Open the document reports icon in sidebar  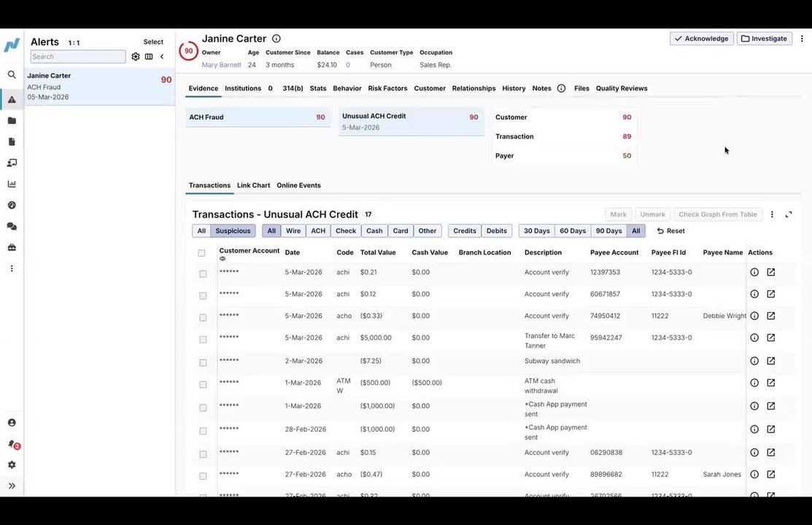click(x=12, y=142)
